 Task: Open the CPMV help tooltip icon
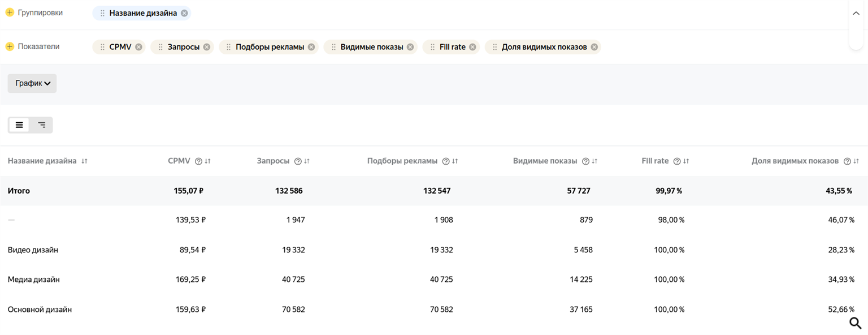(198, 161)
